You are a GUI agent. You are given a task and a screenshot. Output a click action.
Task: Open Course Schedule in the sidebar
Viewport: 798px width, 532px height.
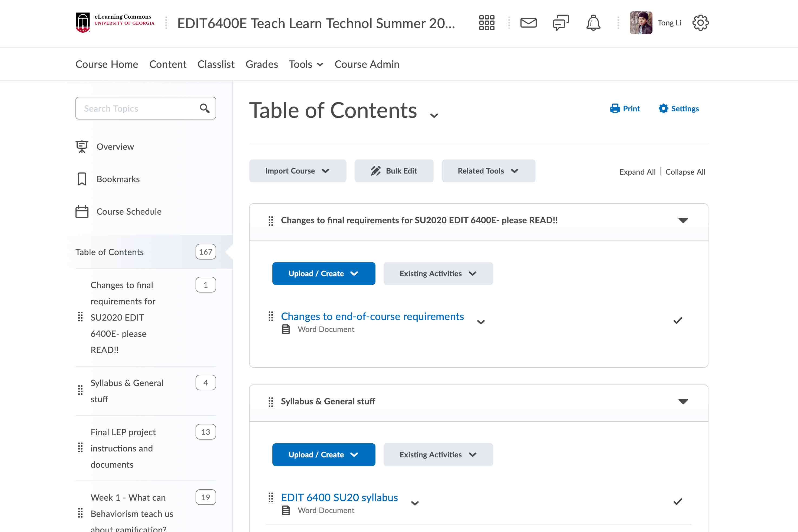(129, 211)
